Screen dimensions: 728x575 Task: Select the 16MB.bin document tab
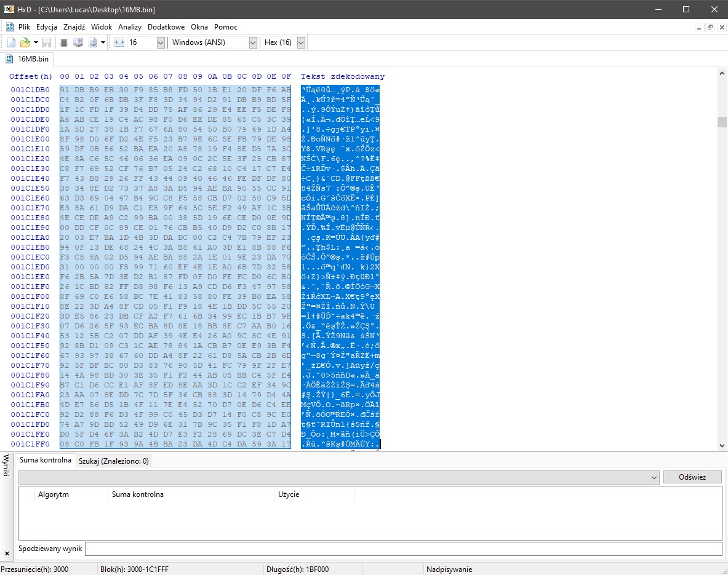(x=27, y=59)
